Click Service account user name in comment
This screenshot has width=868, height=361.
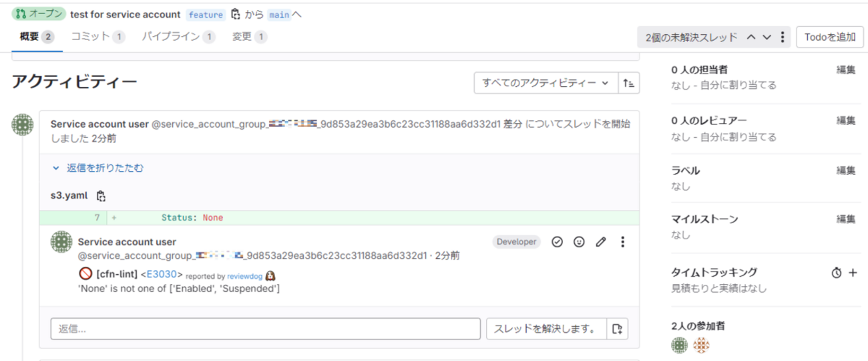[127, 242]
